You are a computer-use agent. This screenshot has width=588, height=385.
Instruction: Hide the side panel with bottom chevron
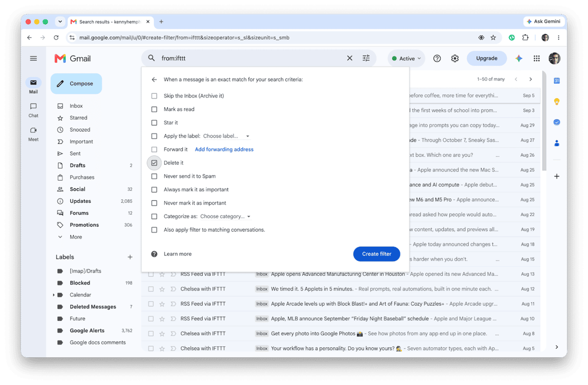point(557,347)
